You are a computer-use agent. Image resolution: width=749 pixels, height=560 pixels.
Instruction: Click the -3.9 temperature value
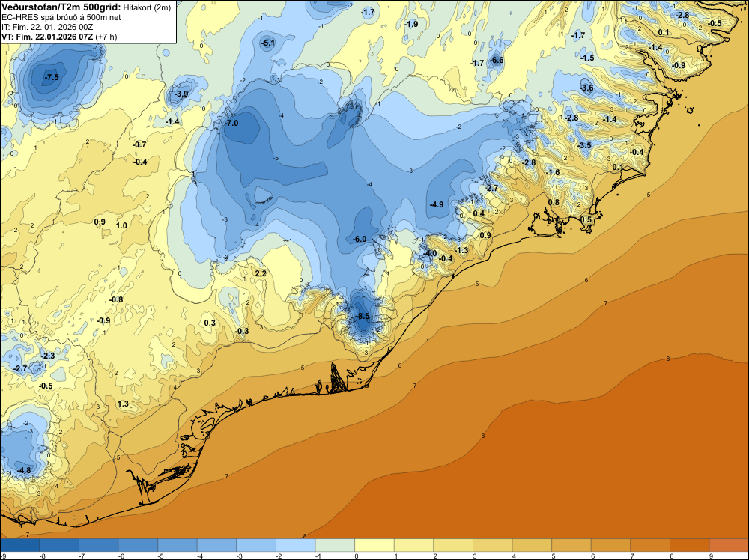pos(181,94)
